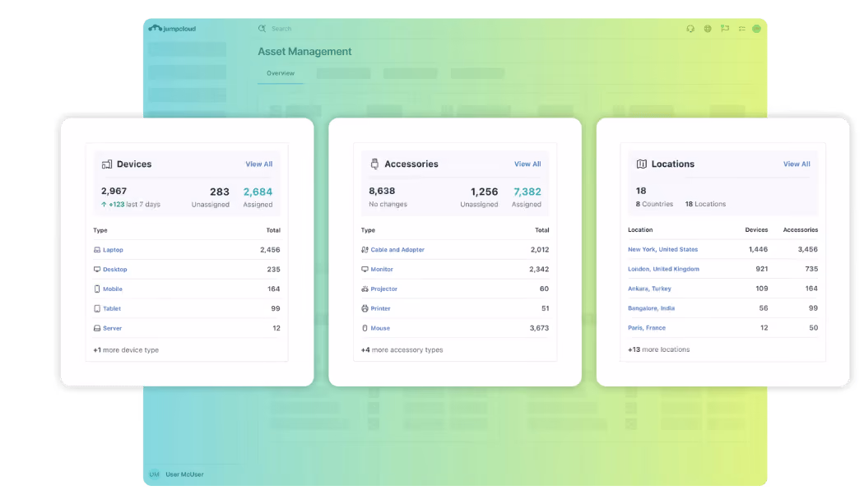The width and height of the screenshot is (864, 504).
Task: Click the Mouse row icon
Action: [x=365, y=328]
